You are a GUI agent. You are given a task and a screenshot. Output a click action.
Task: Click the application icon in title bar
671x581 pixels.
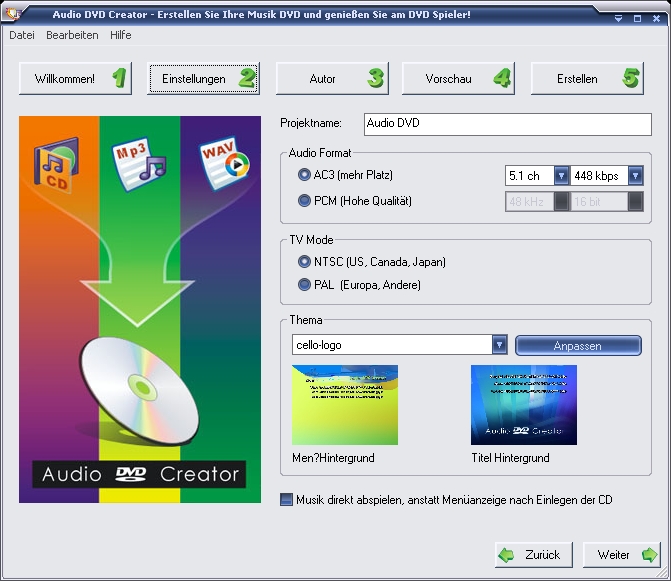click(x=12, y=14)
